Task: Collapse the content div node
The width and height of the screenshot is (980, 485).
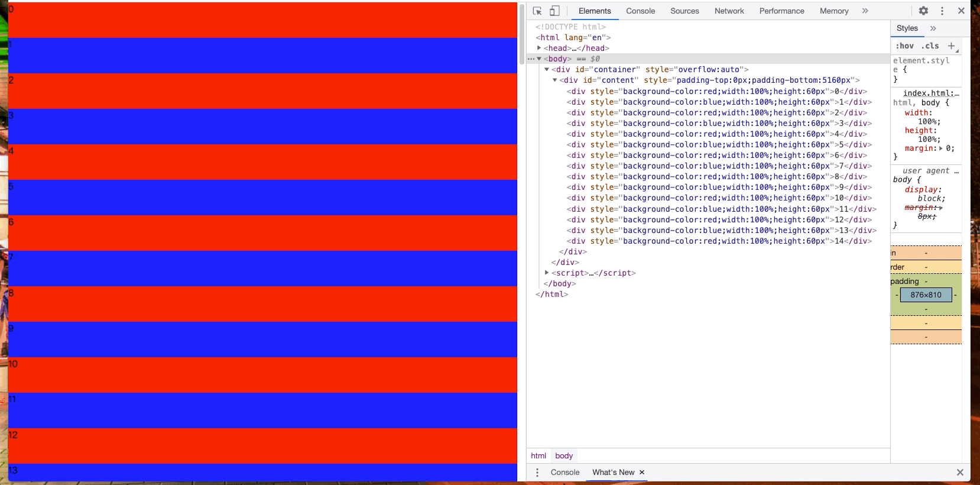Action: [x=554, y=80]
